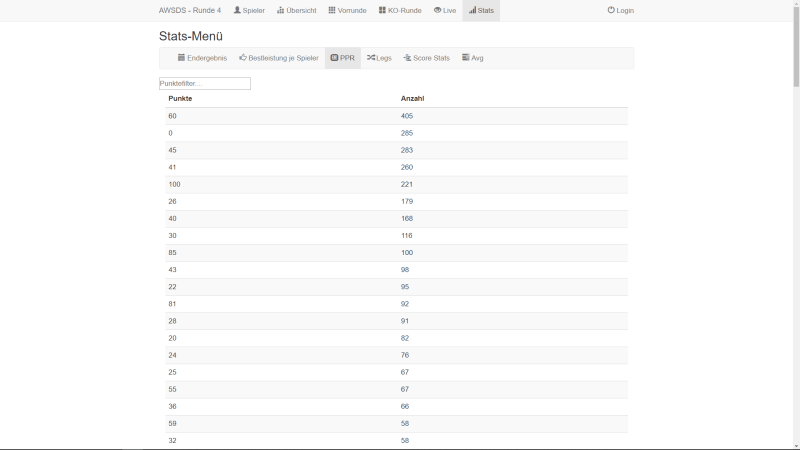Click the Login power icon

(x=611, y=10)
